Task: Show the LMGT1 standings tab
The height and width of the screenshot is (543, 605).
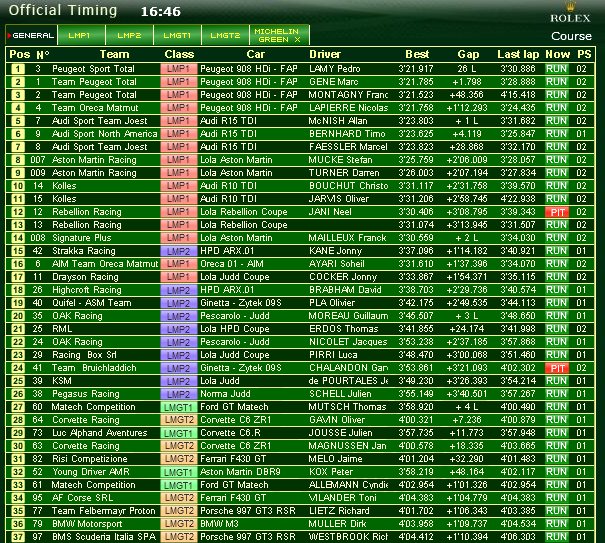Action: click(x=177, y=35)
